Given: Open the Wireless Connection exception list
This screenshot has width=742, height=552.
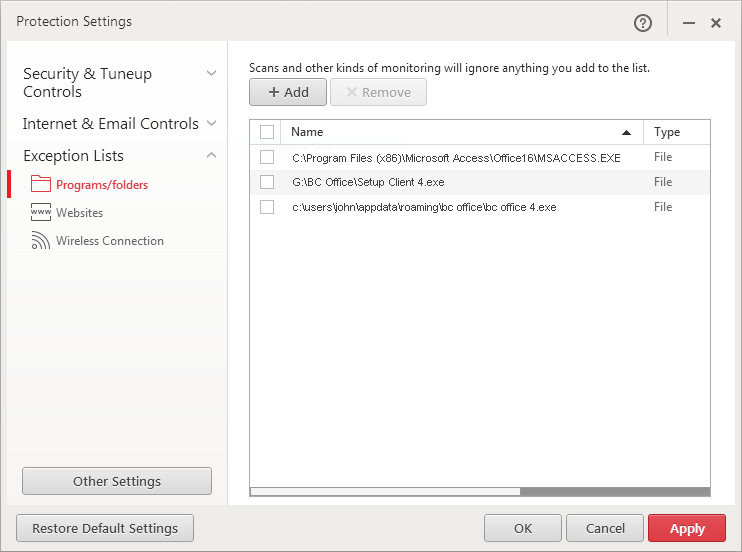Looking at the screenshot, I should 109,241.
